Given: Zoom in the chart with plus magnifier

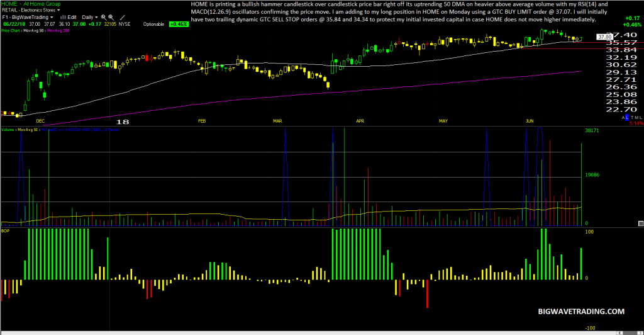Looking at the screenshot, I should coord(104,18).
